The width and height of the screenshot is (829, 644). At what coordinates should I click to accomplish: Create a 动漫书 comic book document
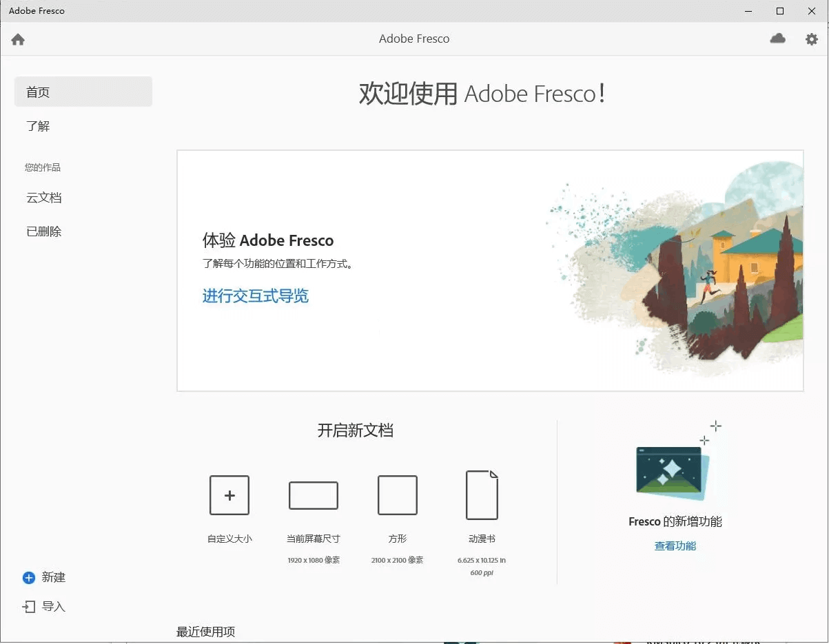pos(482,494)
